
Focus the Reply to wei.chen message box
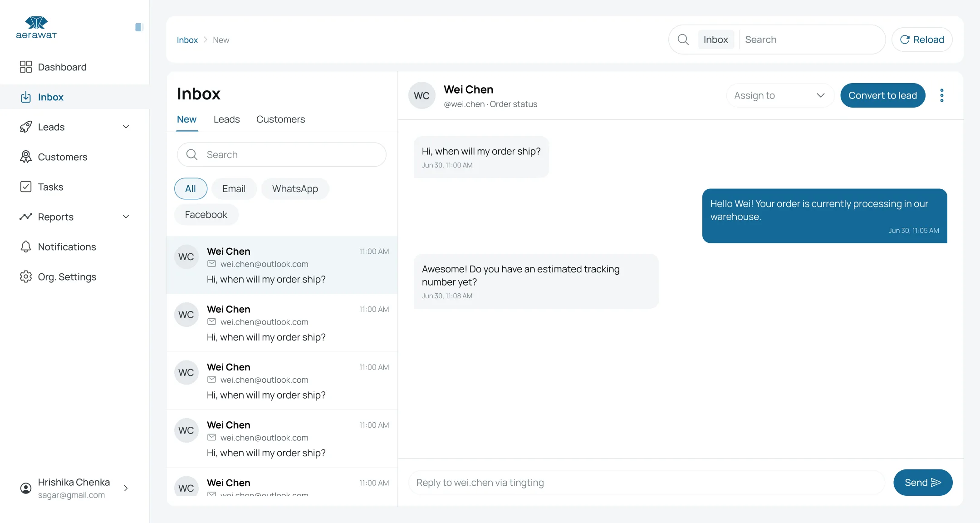pyautogui.click(x=647, y=482)
